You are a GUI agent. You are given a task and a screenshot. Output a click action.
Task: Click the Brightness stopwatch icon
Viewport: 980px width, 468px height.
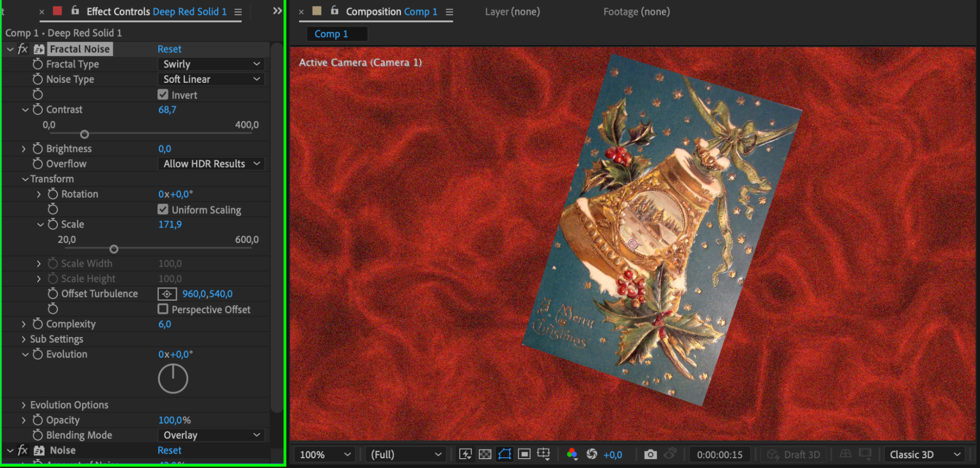[38, 148]
